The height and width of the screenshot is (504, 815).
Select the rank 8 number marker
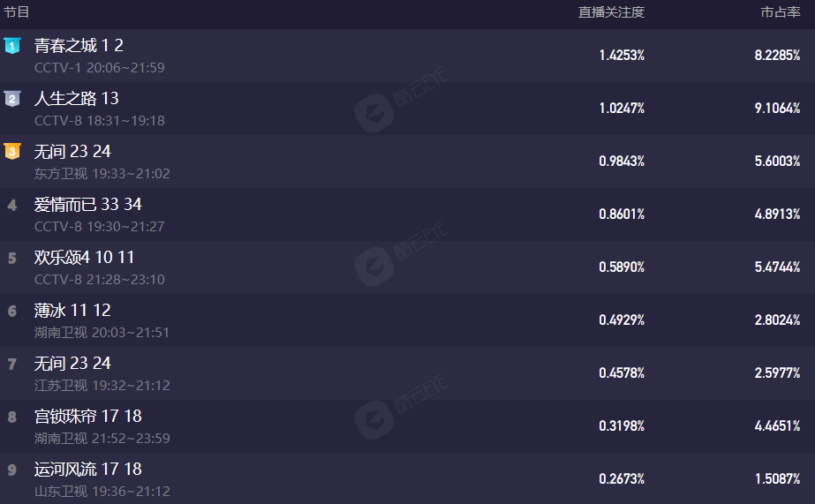tap(12, 417)
